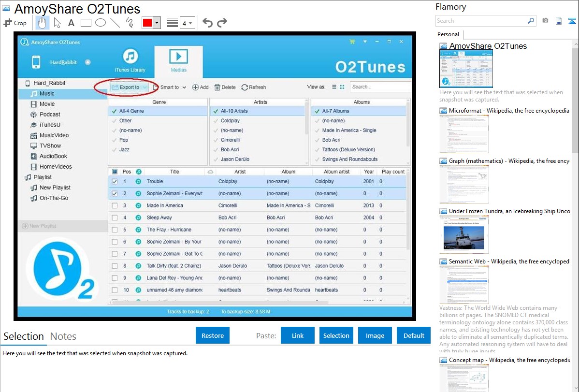Viewport: 579px width, 392px height.
Task: Open the Personal tab
Action: 448,34
